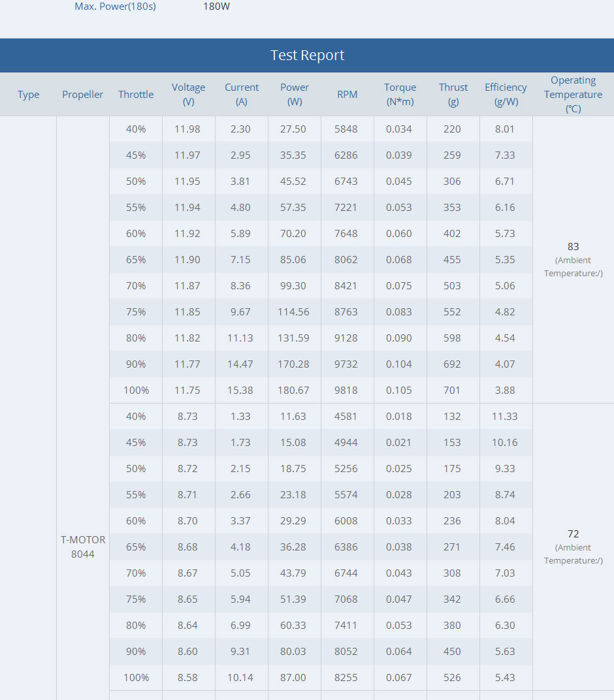Screen dimensions: 614x700
Task: Click the Propeller column header
Action: [x=82, y=95]
